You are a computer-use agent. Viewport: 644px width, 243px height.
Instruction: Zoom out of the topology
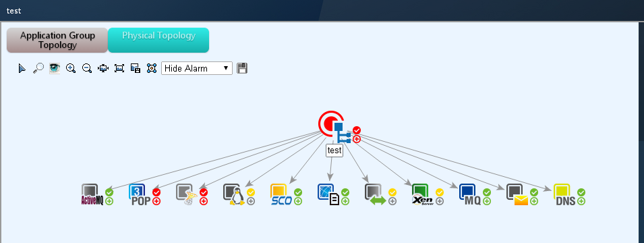87,68
